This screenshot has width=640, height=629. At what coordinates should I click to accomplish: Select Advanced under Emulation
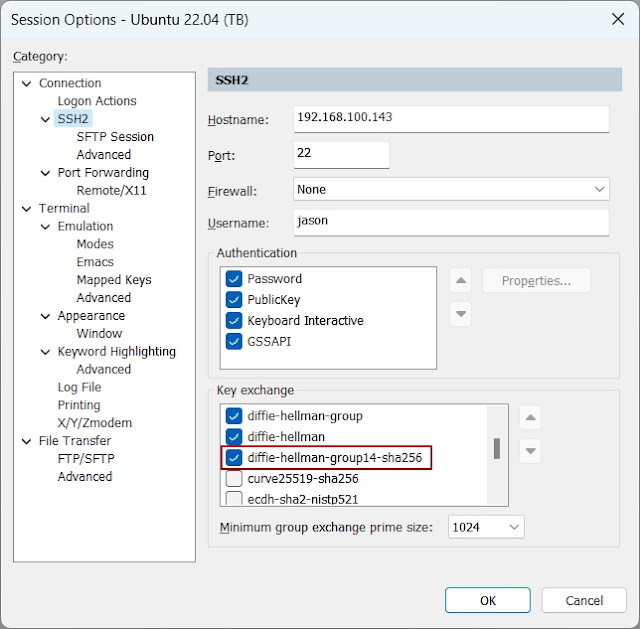104,298
